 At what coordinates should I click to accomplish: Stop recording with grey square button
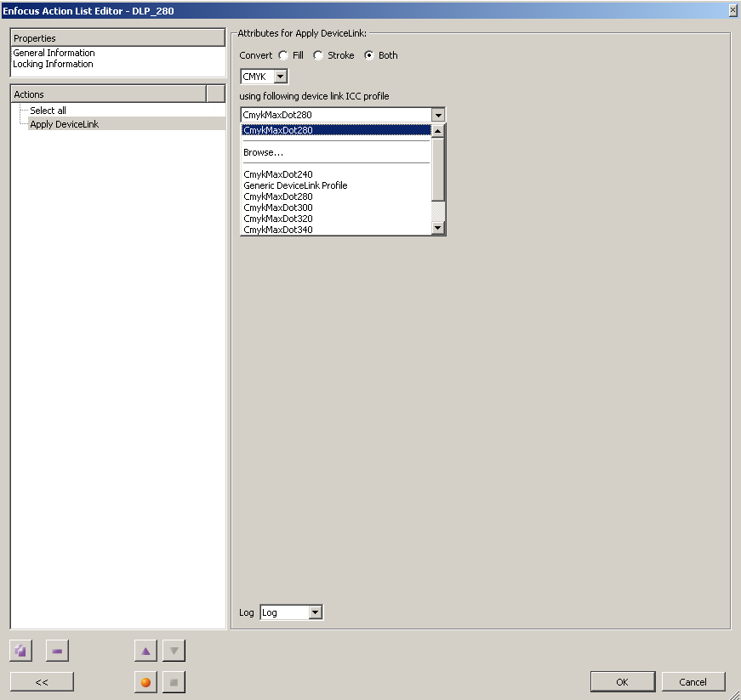[174, 682]
